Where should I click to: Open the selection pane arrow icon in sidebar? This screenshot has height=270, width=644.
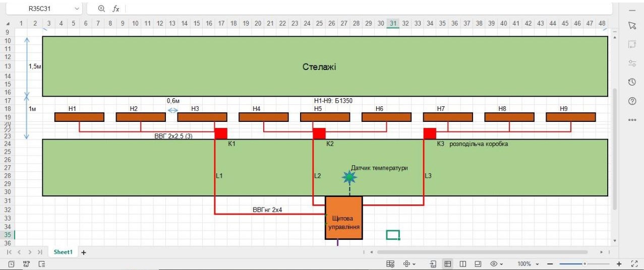point(633,25)
